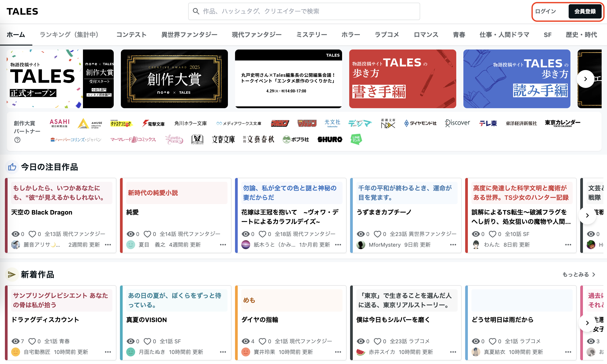Open the Discover partner logo

pyautogui.click(x=457, y=123)
